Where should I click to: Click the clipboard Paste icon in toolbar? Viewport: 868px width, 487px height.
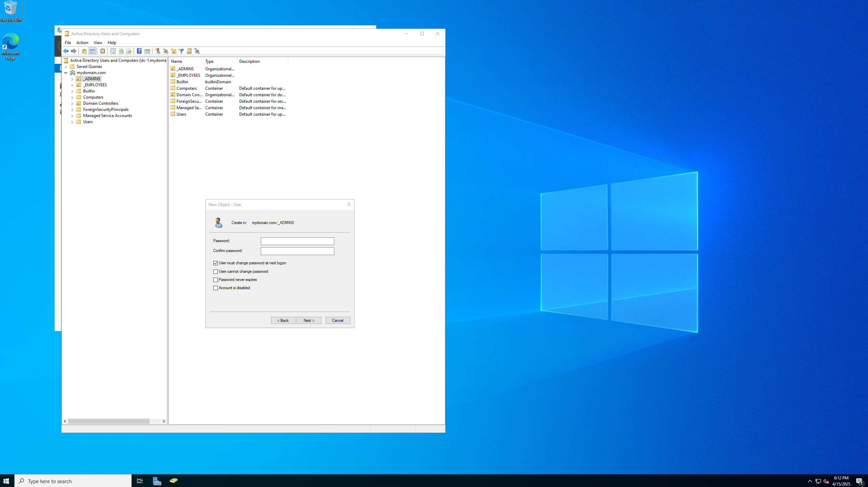click(x=103, y=51)
